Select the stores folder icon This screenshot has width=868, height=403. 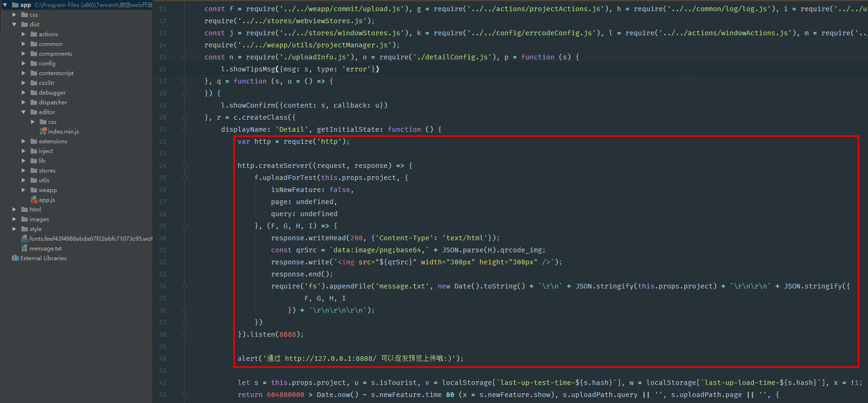[x=34, y=171]
